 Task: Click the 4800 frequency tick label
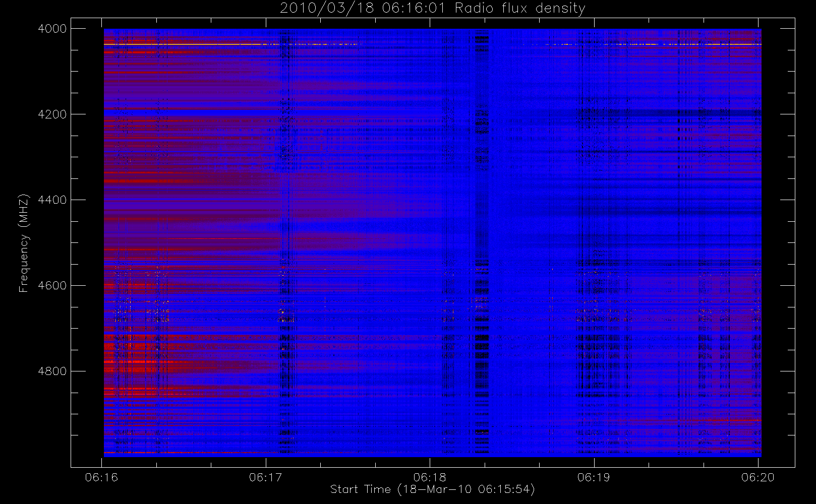pyautogui.click(x=52, y=371)
